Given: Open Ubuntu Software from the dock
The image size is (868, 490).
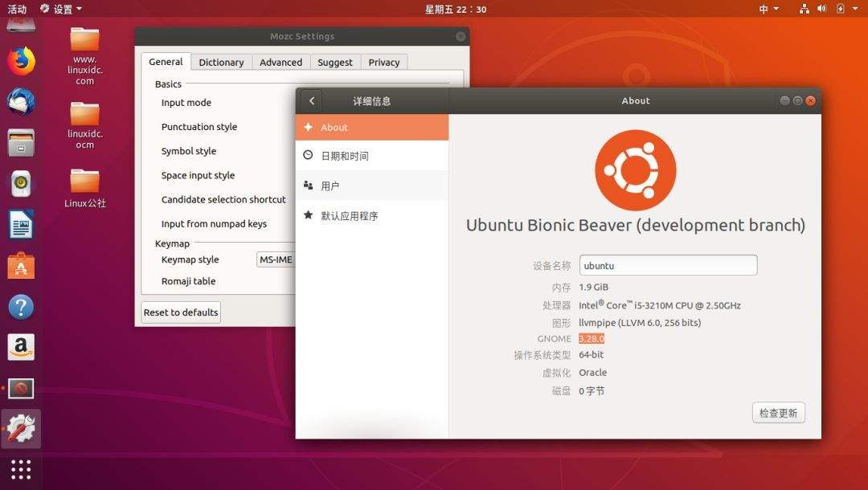Looking at the screenshot, I should click(x=20, y=265).
